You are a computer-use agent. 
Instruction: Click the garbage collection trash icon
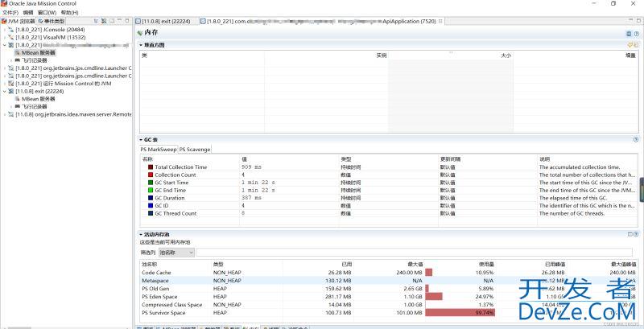coord(629,33)
